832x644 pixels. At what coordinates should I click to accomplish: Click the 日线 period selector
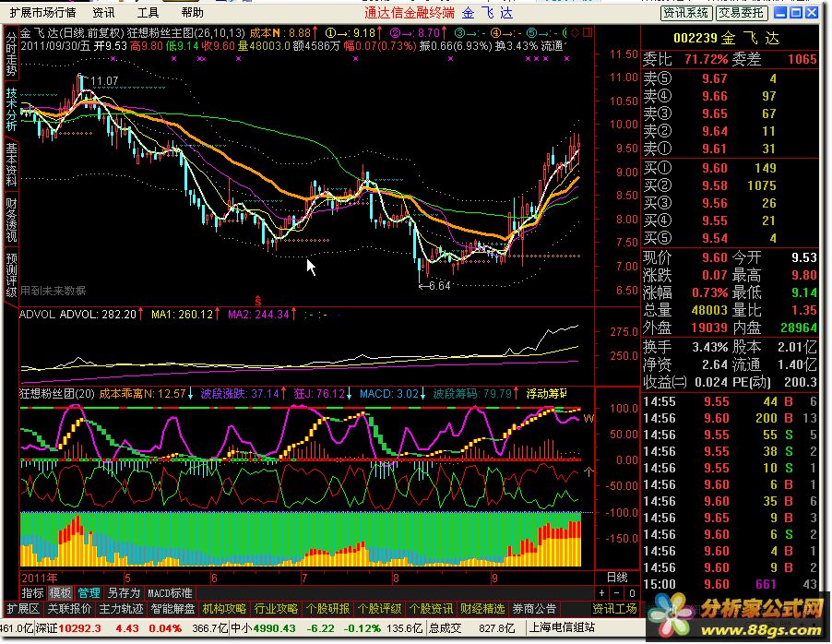(617, 578)
